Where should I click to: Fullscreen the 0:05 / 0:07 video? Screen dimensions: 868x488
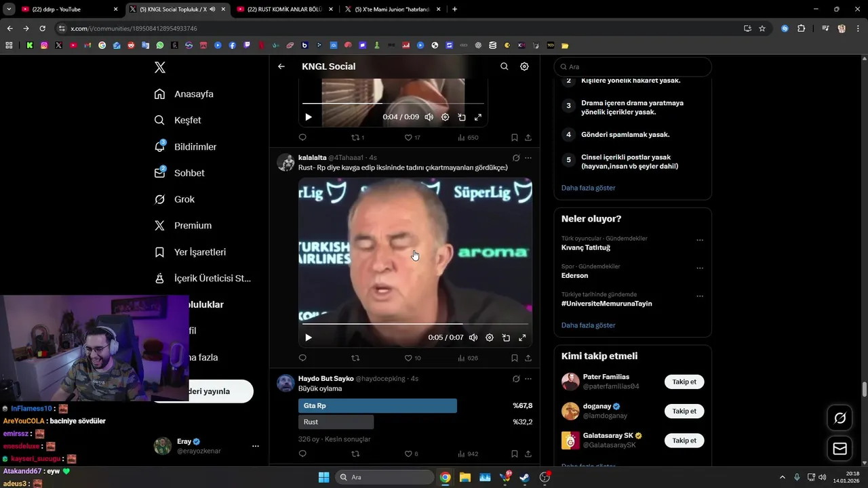point(522,338)
